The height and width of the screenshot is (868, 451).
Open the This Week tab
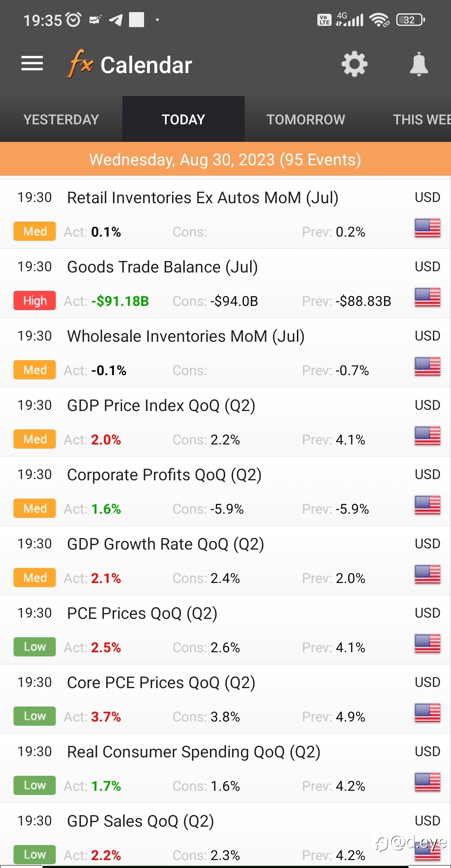click(x=421, y=119)
